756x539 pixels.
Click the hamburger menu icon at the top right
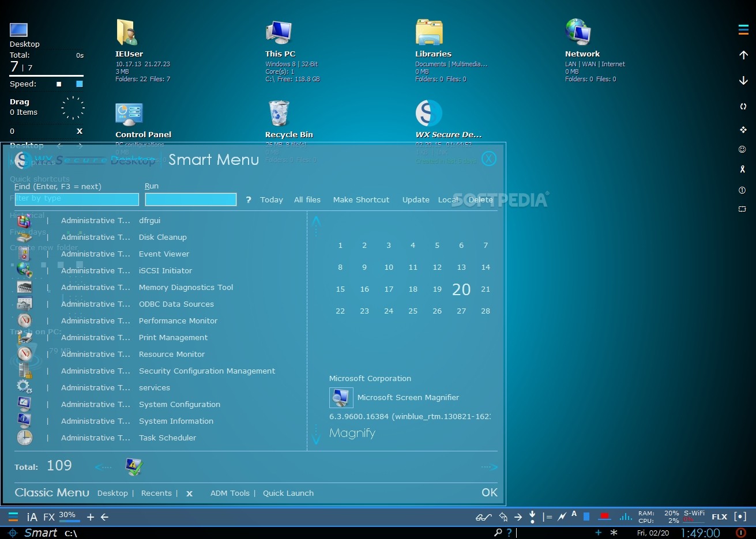[x=743, y=30]
